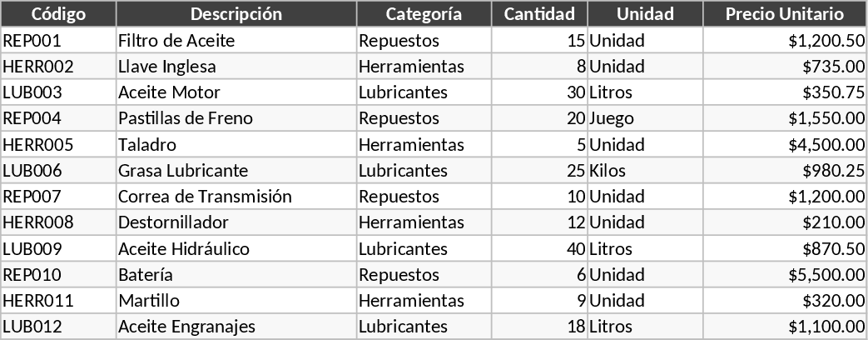Click the Pastillas de Freno cell

click(x=236, y=118)
